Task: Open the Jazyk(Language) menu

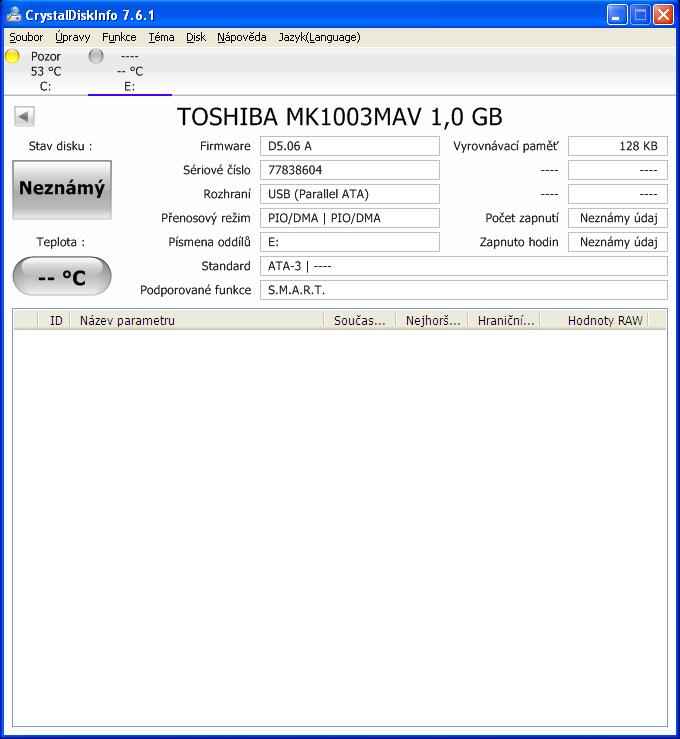Action: tap(319, 37)
